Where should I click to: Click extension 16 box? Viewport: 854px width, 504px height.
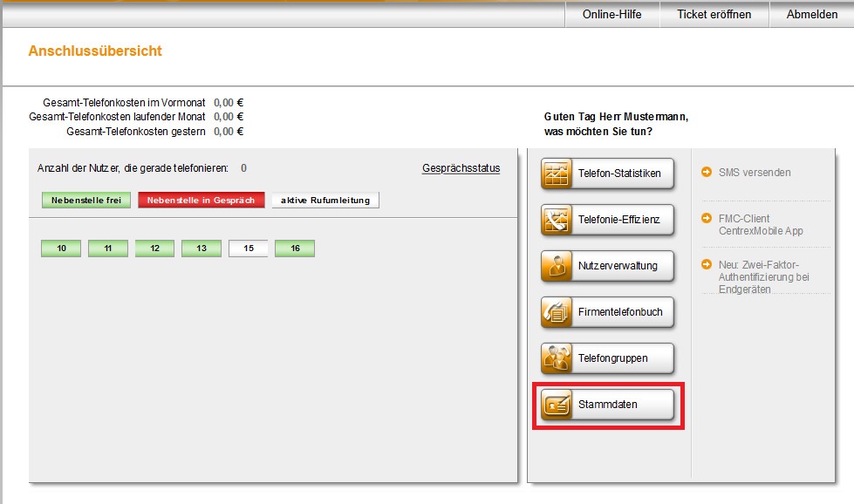[295, 249]
